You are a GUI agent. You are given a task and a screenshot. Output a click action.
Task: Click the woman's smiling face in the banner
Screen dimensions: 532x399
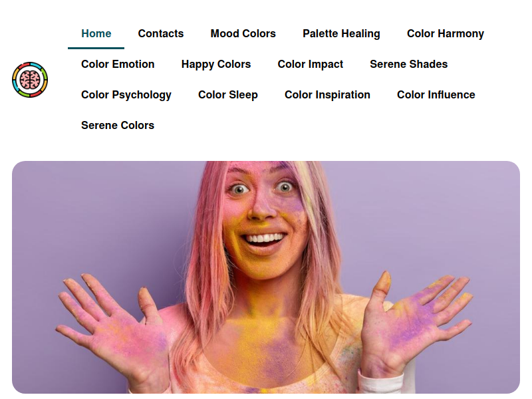pos(263,221)
